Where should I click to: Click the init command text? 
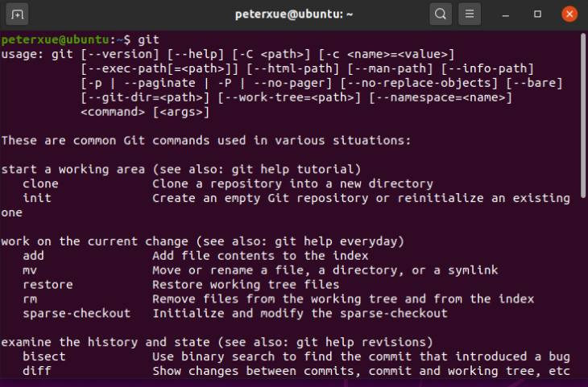click(37, 198)
